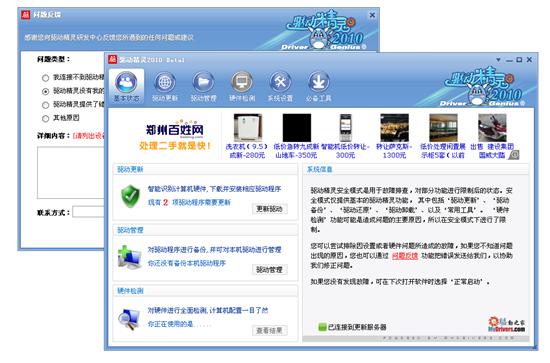Open the title bar dropdown arrow menu

coord(498,60)
